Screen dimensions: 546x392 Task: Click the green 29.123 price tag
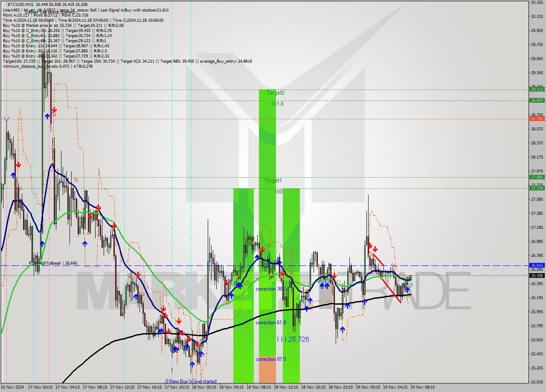click(537, 89)
